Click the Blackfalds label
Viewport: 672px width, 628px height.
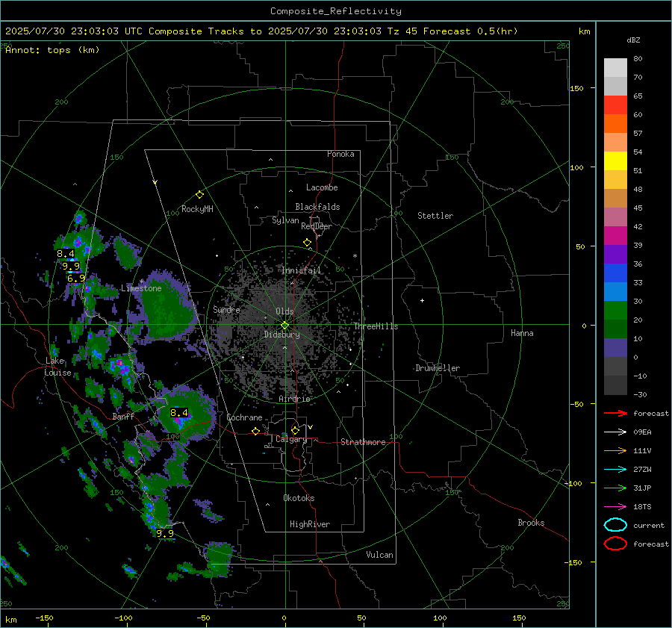(317, 207)
